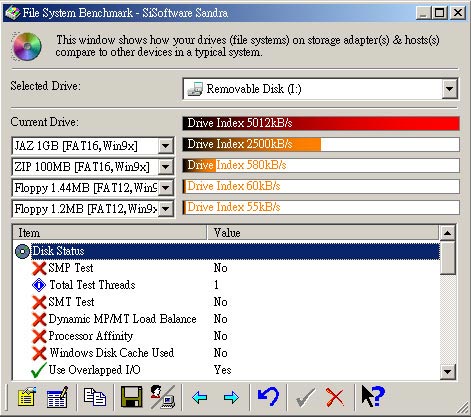Expand the JAZ 1GB reference drive dropdown
The image size is (471, 417).
(166, 146)
